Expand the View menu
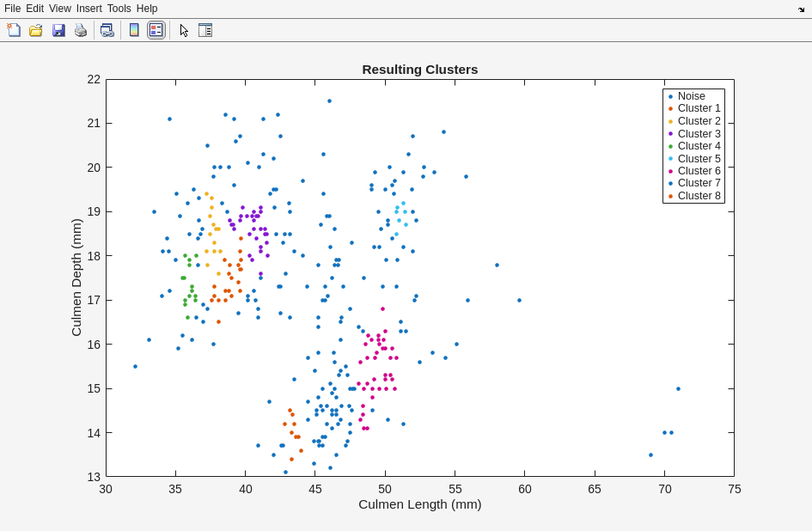 click(60, 9)
